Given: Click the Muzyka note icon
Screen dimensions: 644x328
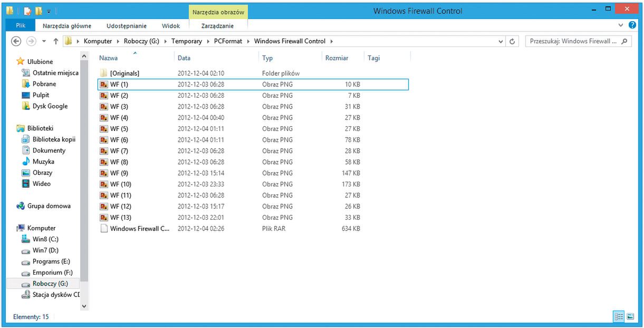Looking at the screenshot, I should pyautogui.click(x=26, y=162).
